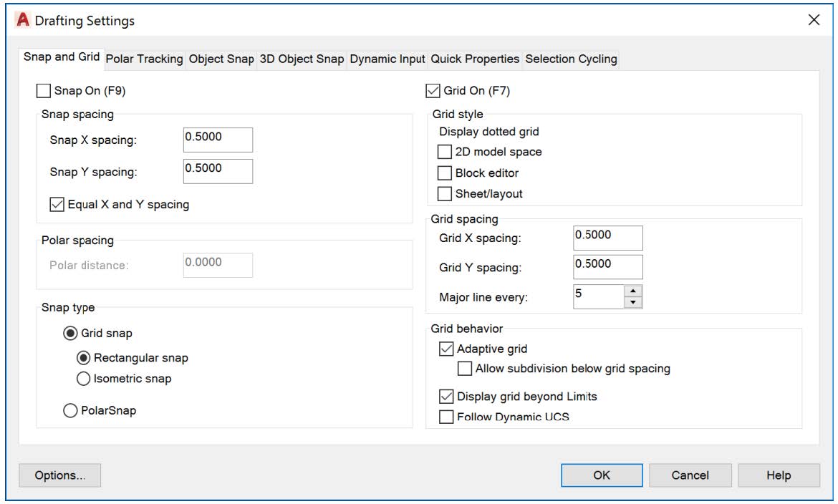Screen dimensions: 838x504
Task: Toggle the Adaptive grid checkbox
Action: click(446, 349)
